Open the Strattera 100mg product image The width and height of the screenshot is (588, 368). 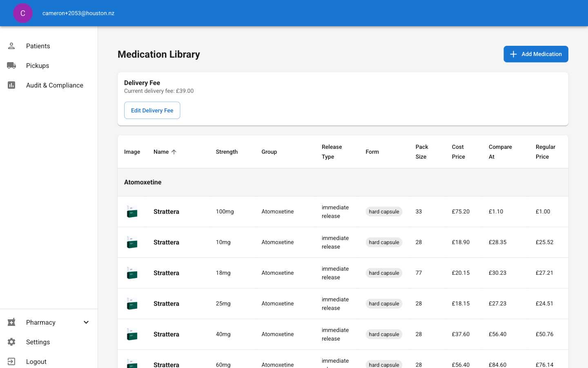coord(132,211)
